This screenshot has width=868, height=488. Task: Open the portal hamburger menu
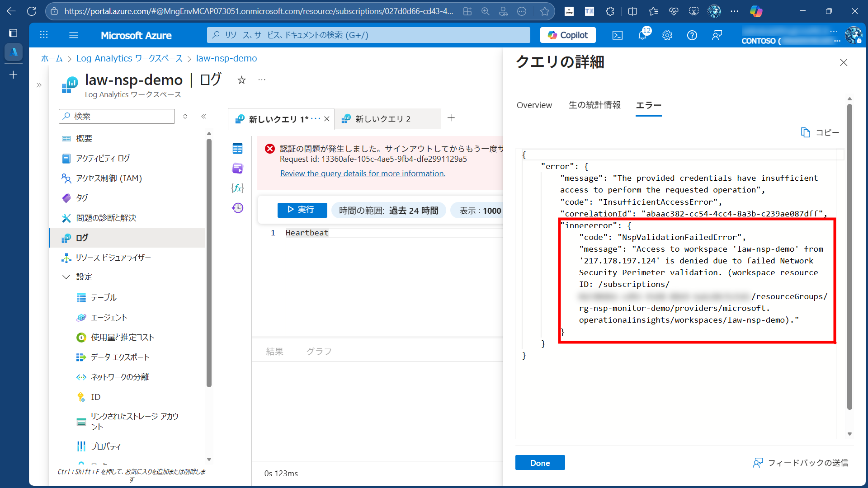[x=74, y=35]
